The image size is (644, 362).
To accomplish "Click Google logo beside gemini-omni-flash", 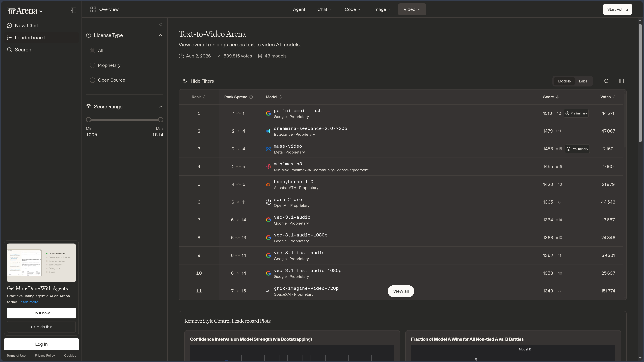I will [x=268, y=113].
